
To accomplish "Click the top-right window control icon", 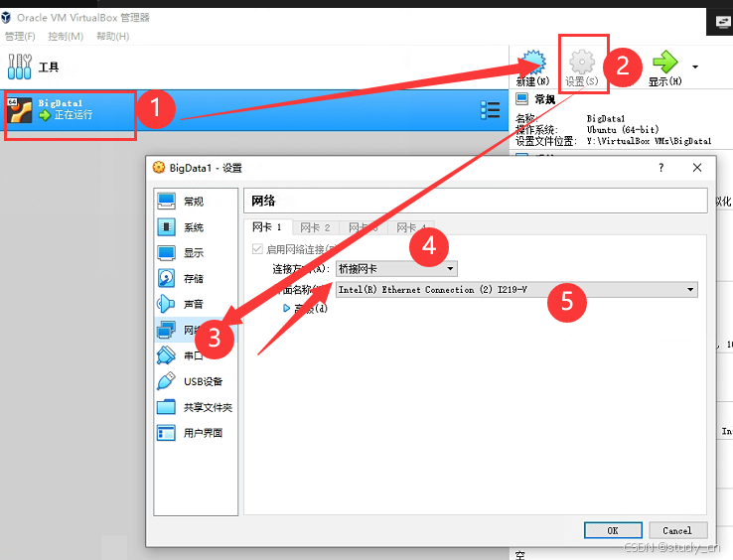I will 724,22.
